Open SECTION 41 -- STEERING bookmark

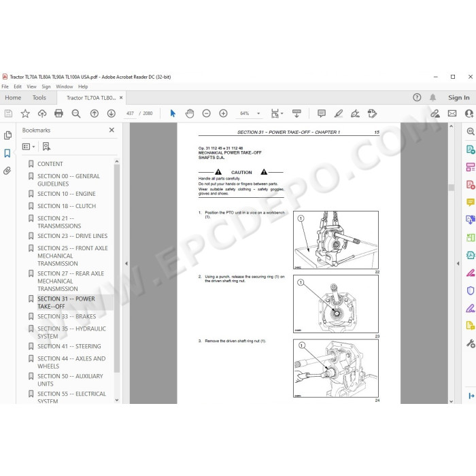(x=69, y=346)
